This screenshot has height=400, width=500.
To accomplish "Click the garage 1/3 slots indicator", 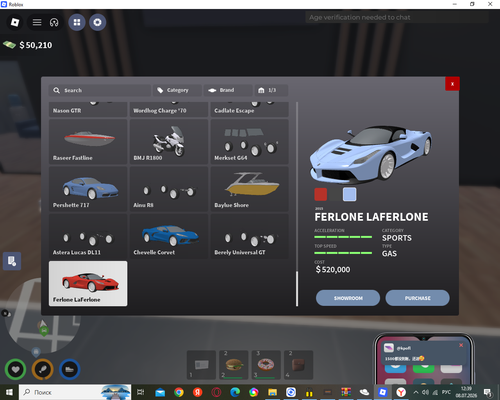I will point(271,90).
